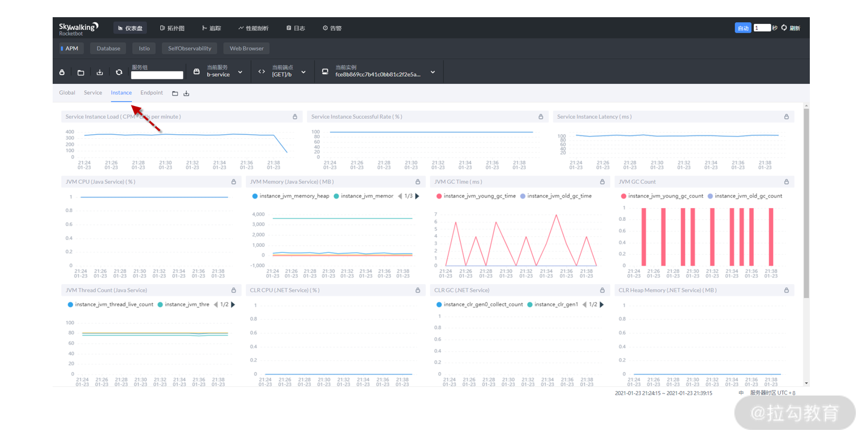This screenshot has width=868, height=441.
Task: Open the 日志 log page
Action: pyautogui.click(x=296, y=28)
